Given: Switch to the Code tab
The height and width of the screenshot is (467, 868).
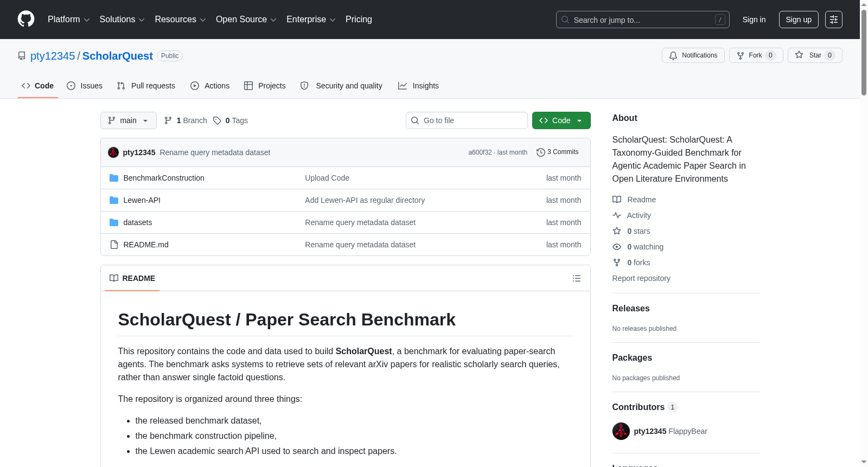Looking at the screenshot, I should pos(38,86).
